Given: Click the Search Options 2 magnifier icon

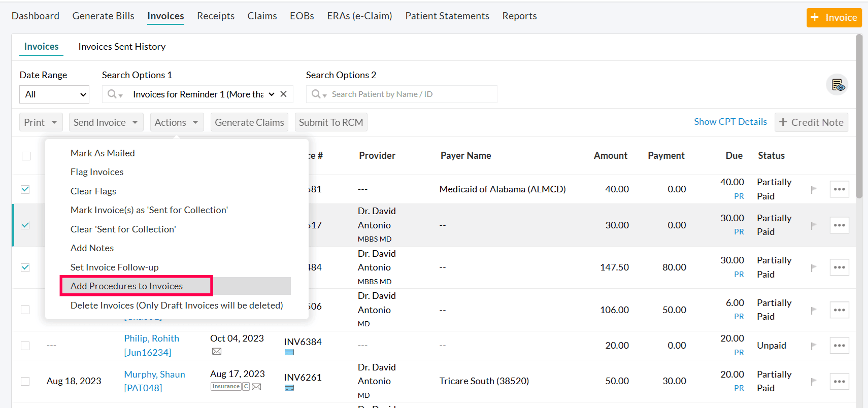Looking at the screenshot, I should pyautogui.click(x=317, y=94).
